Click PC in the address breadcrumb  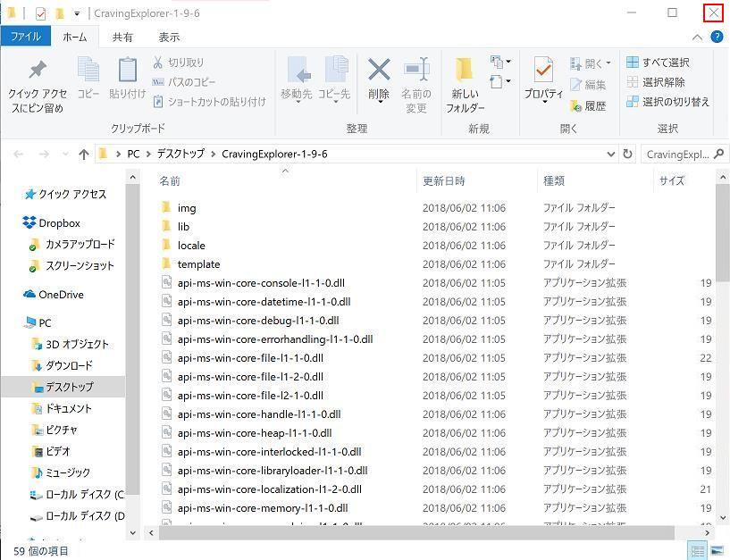[x=134, y=155]
